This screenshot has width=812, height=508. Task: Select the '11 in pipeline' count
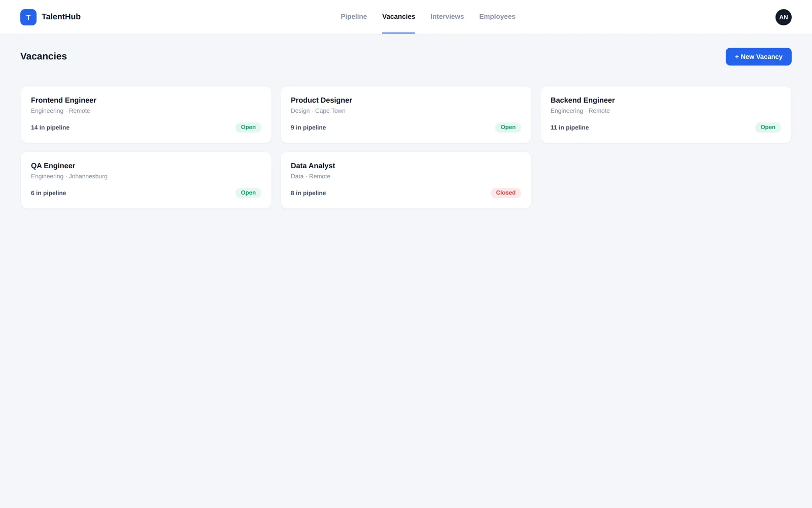[x=569, y=128]
